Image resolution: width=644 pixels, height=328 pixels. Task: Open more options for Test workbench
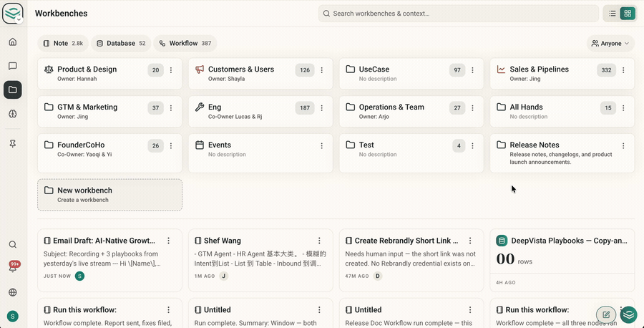[473, 146]
